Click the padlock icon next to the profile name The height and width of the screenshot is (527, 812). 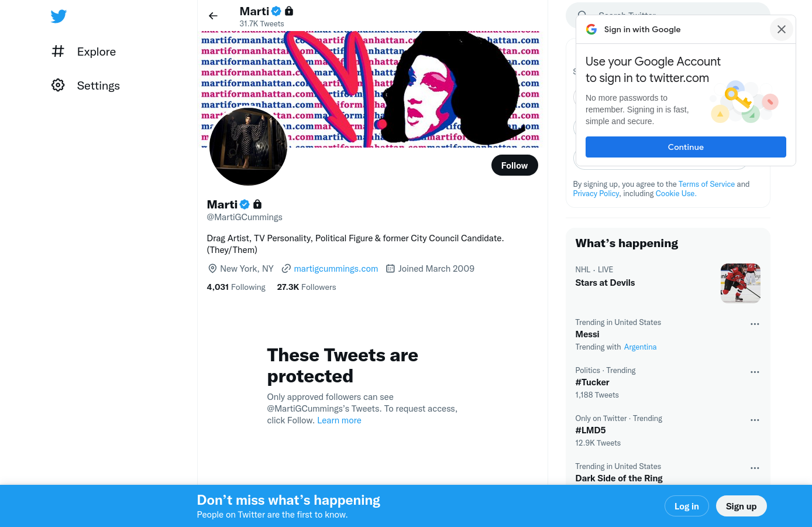coord(257,204)
